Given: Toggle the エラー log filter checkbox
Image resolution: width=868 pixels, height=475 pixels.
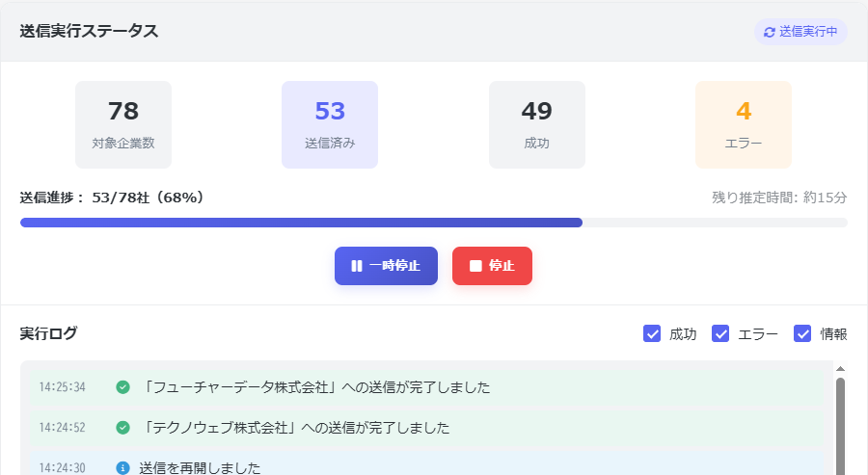Looking at the screenshot, I should point(720,333).
